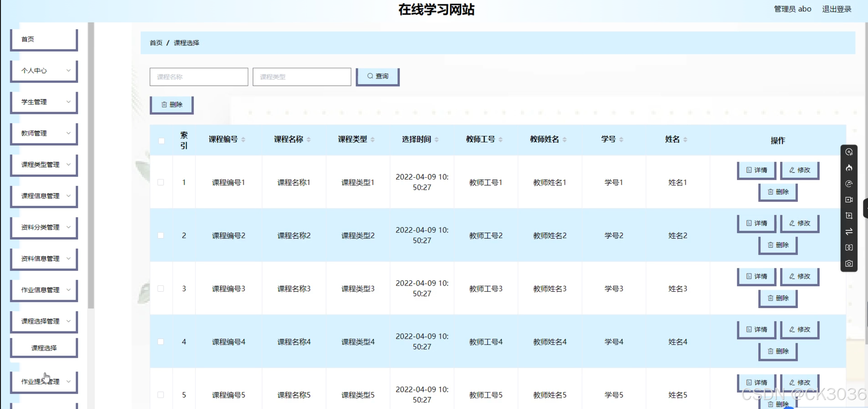Click the video crop play icon
868x409 pixels.
pos(849,215)
